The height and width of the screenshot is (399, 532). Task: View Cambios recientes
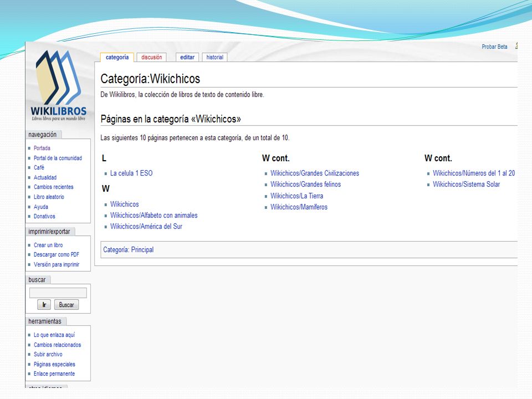(54, 187)
